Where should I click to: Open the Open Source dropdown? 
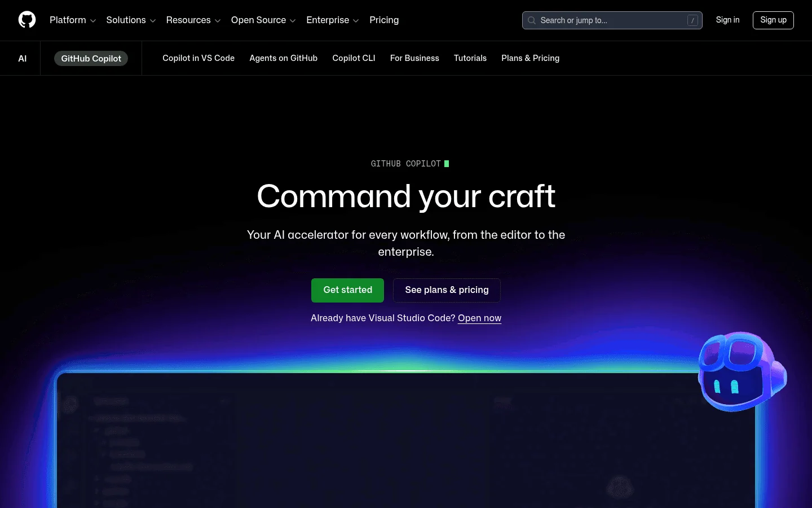pos(263,20)
